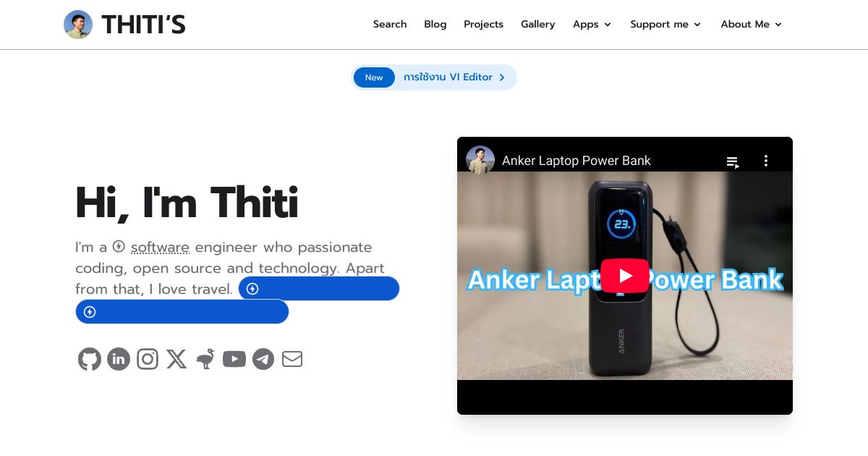
Task: Open the video's three-dot options menu
Action: click(766, 161)
